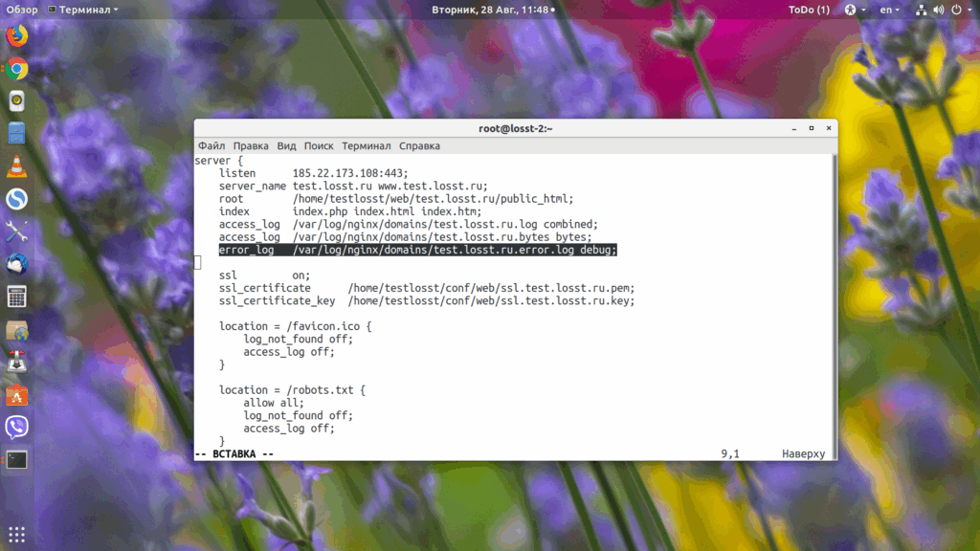Open the network connection tray icon
Screen dimensions: 980x551
(922, 10)
